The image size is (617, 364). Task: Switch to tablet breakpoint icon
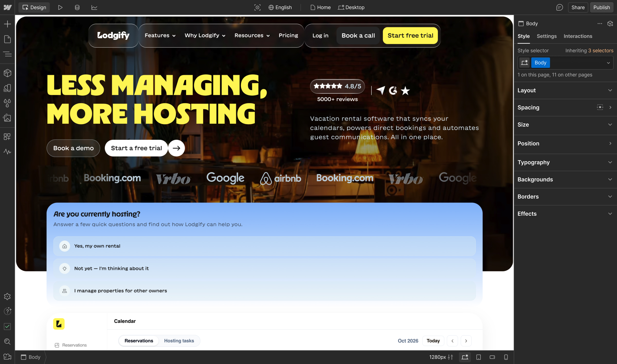[479, 357]
